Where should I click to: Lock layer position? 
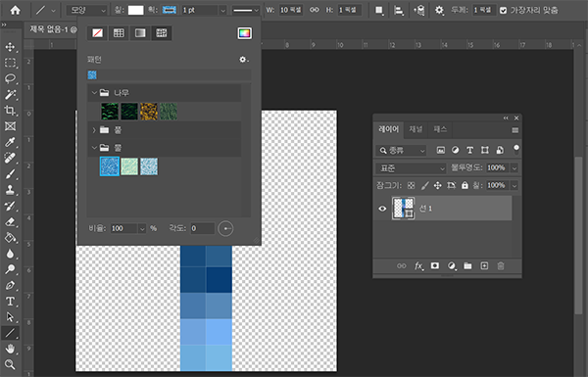click(438, 185)
